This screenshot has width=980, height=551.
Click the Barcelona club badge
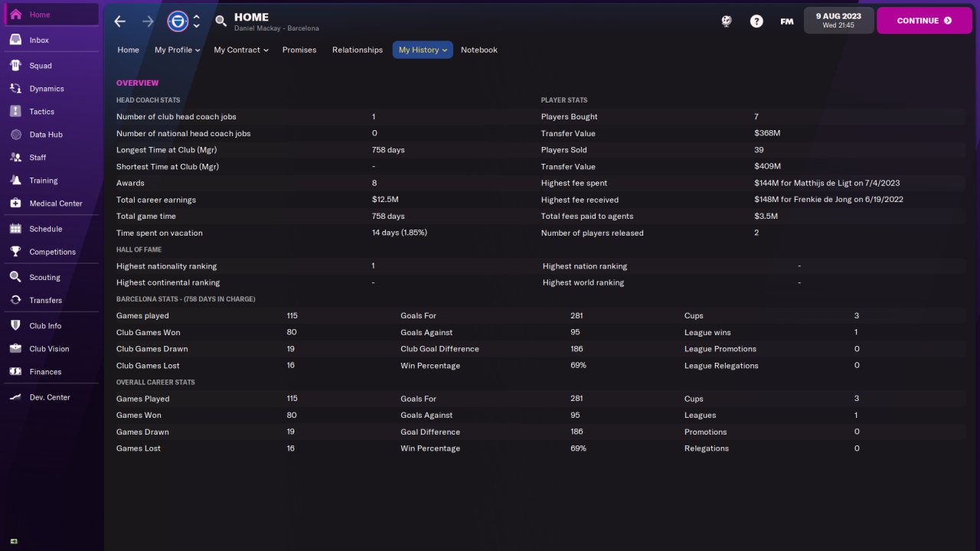pyautogui.click(x=178, y=21)
